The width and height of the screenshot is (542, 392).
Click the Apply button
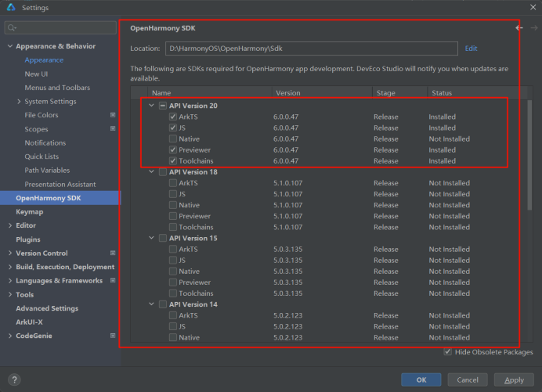(514, 380)
